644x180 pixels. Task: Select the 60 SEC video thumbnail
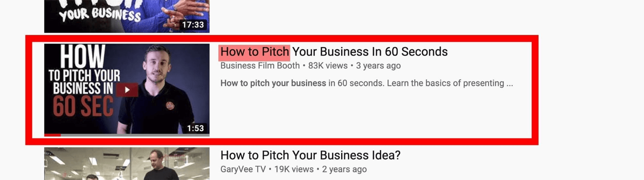pyautogui.click(x=127, y=90)
